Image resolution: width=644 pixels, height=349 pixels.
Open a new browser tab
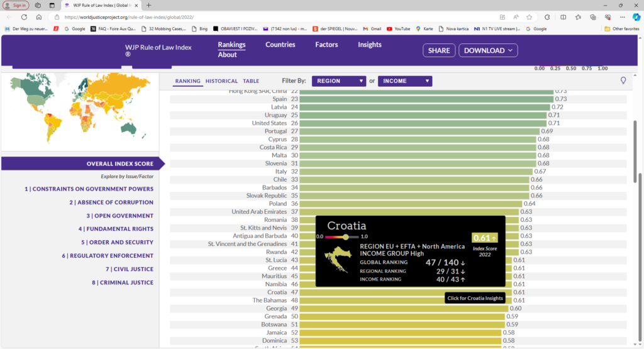(149, 5)
